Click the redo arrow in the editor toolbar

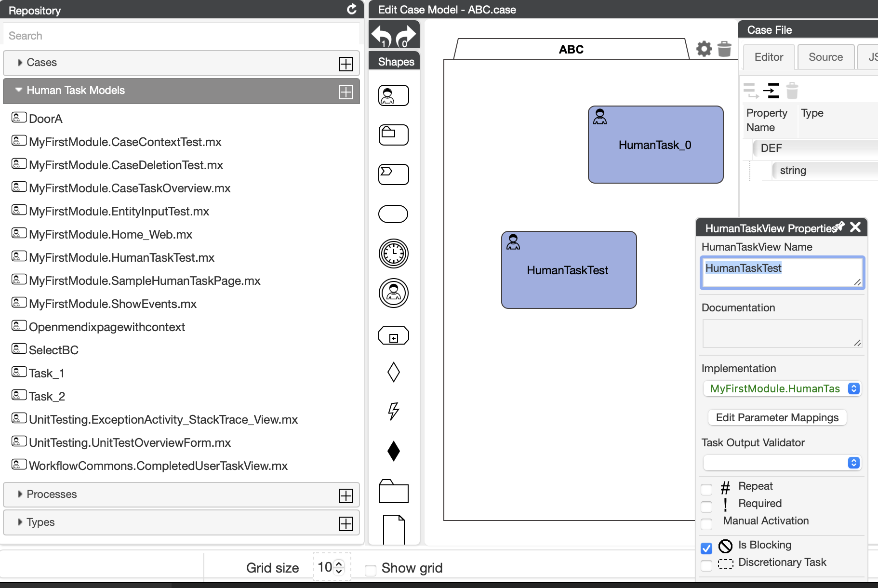406,35
